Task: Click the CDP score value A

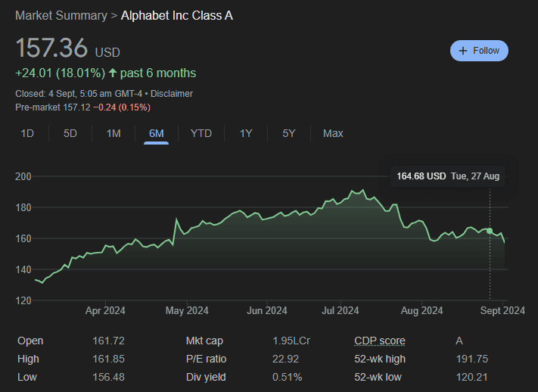Action: click(x=459, y=341)
